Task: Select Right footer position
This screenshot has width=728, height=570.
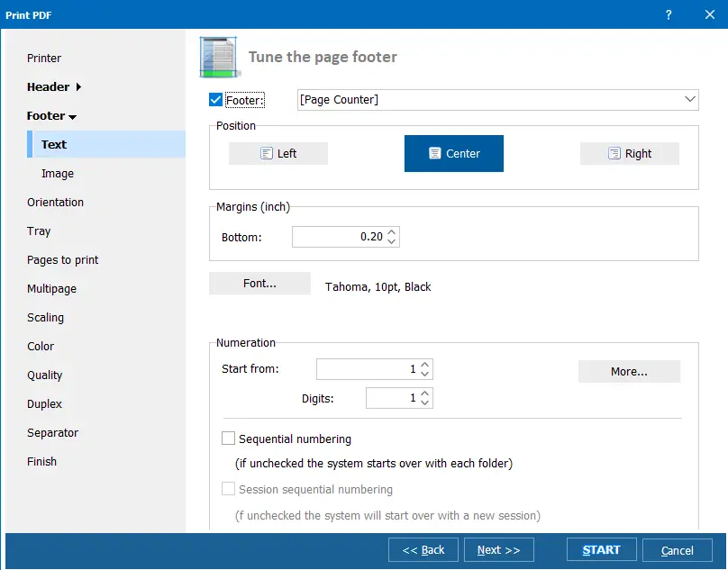Action: click(630, 153)
